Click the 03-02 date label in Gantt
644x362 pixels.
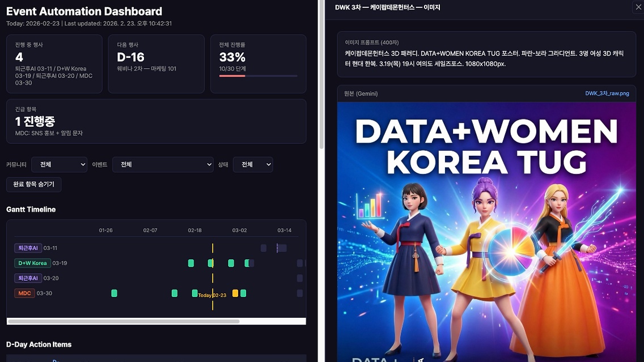239,230
